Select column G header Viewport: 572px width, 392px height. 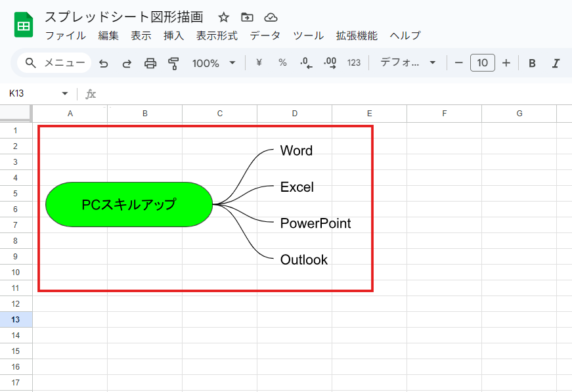pos(519,114)
